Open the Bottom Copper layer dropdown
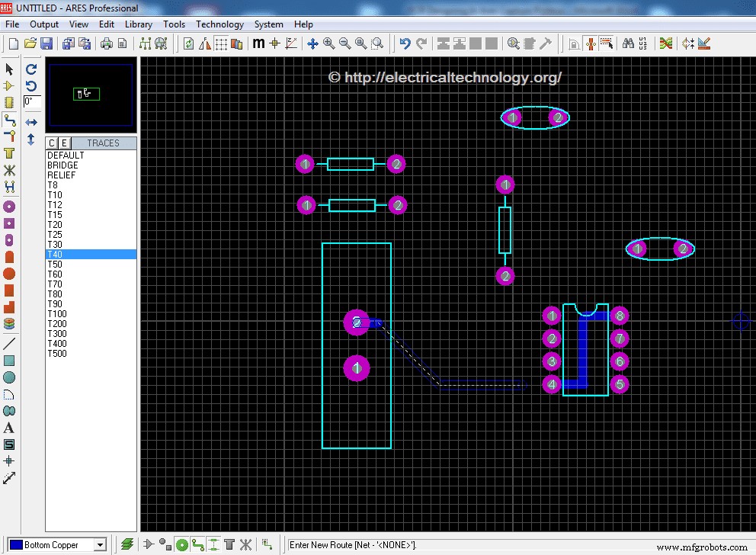Viewport: 756px width, 555px height. point(101,544)
